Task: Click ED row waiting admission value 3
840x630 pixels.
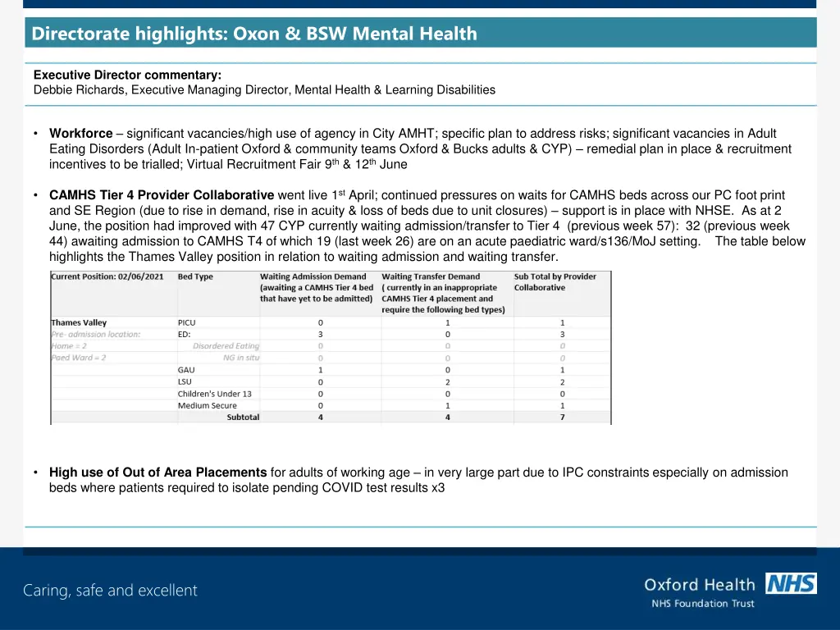Action: tap(321, 335)
